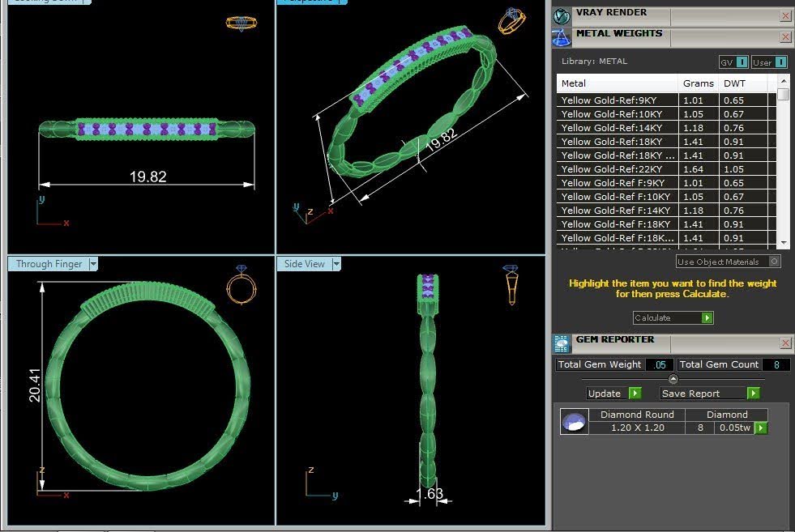Click the Metal column header

click(x=617, y=83)
